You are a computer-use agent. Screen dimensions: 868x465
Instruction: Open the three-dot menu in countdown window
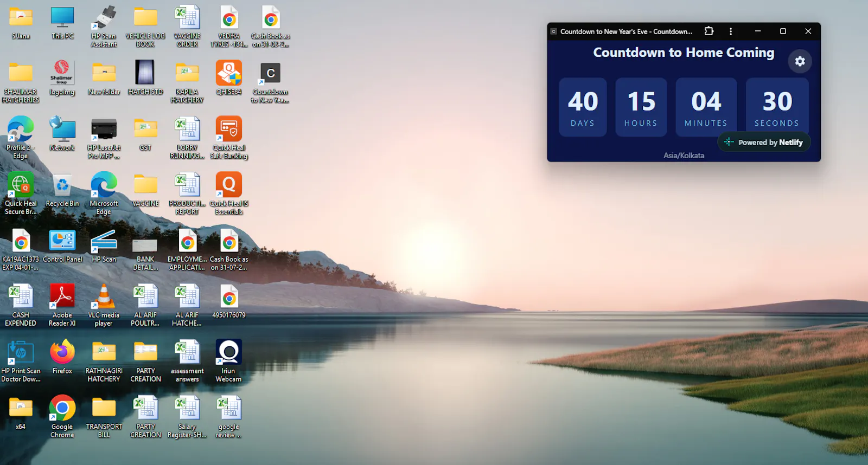click(x=731, y=31)
